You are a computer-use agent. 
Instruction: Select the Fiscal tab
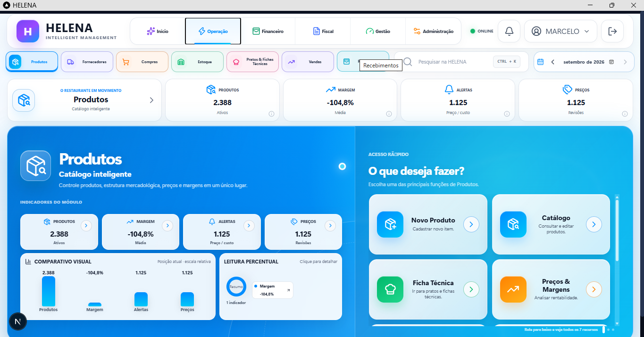323,31
